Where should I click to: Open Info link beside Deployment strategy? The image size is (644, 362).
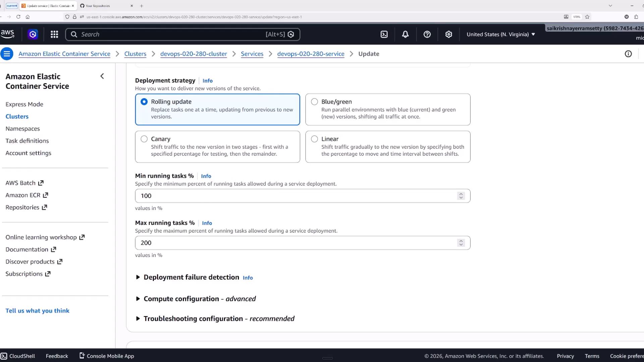click(x=208, y=81)
